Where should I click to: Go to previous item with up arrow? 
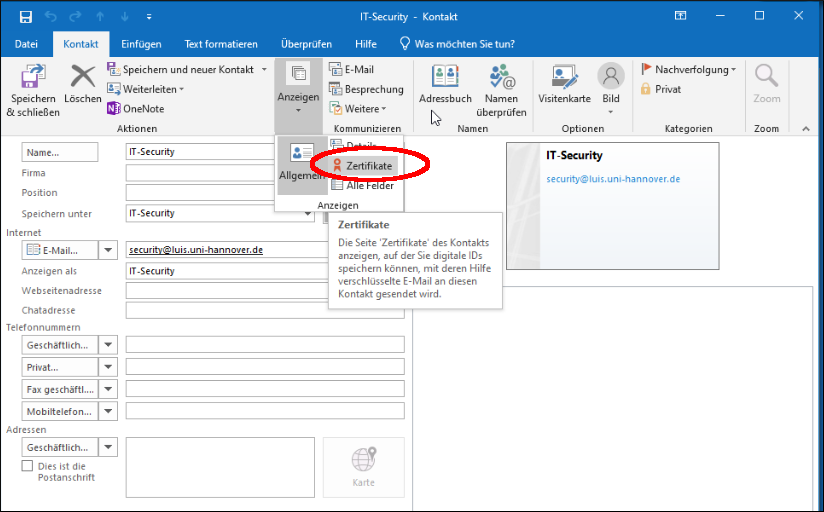point(100,17)
